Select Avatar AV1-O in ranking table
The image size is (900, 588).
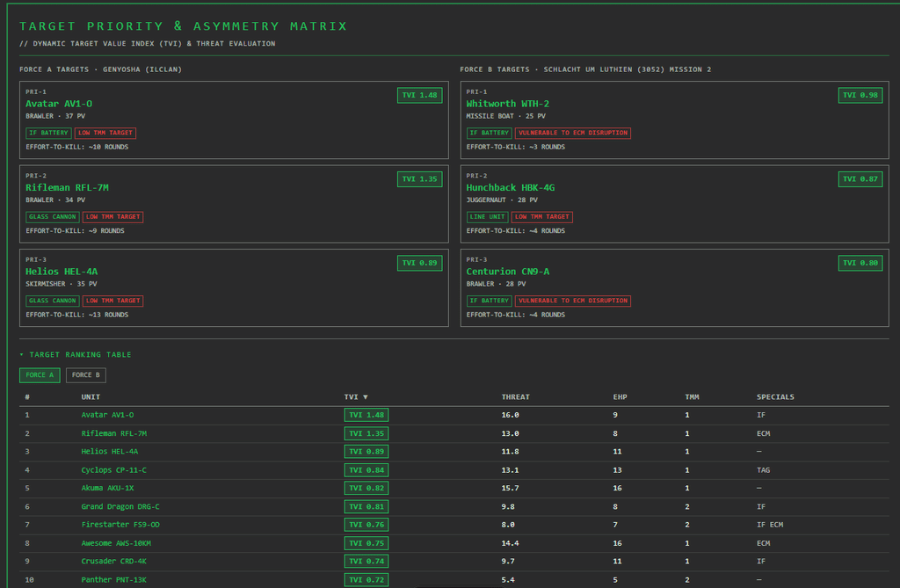[x=107, y=415]
